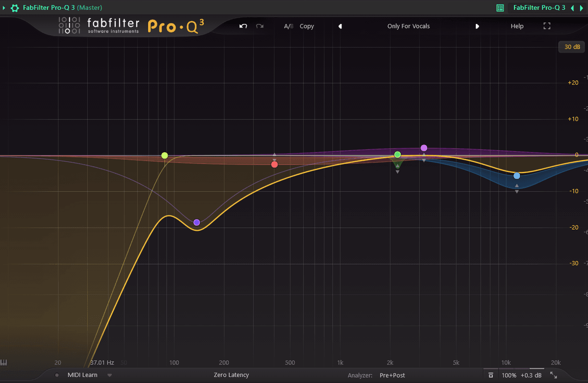The width and height of the screenshot is (588, 383).
Task: Select the yellow-green low cut band node
Action: point(165,155)
